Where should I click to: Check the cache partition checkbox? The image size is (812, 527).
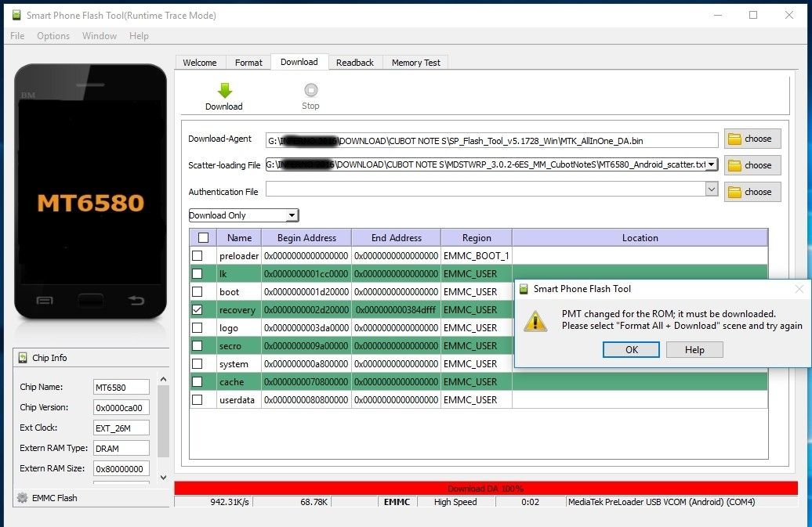[x=198, y=381]
